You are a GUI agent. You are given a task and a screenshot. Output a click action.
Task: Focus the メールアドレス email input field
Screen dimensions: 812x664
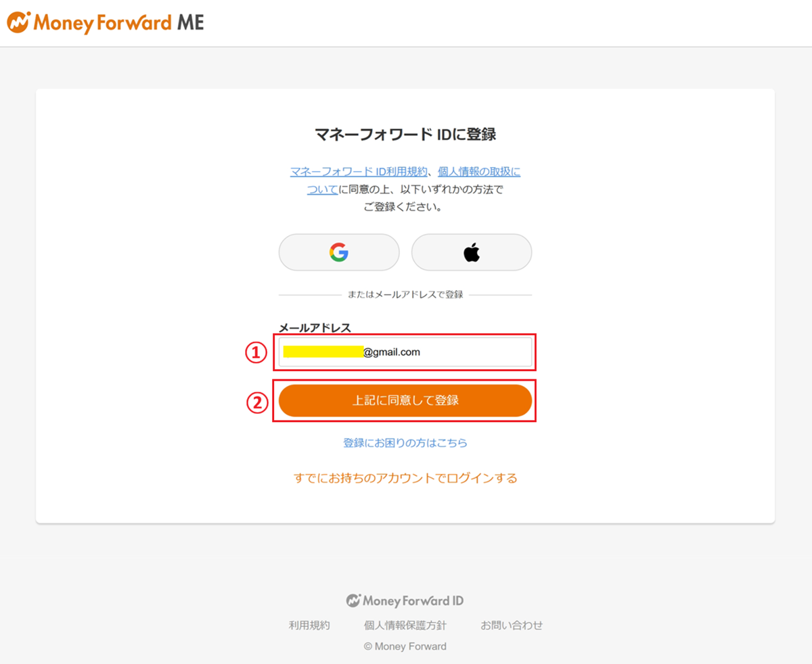(x=447, y=352)
